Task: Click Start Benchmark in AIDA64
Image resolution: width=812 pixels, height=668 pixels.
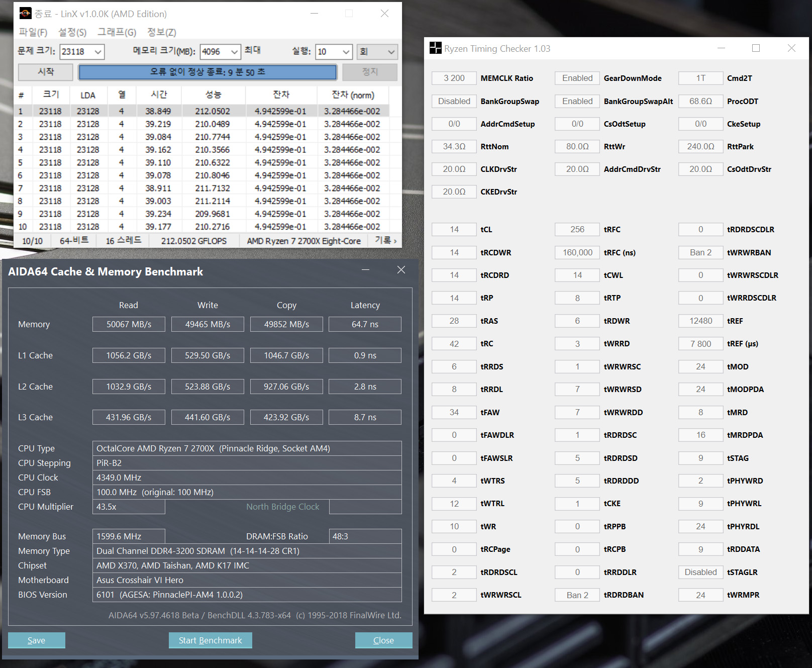Action: coord(211,640)
